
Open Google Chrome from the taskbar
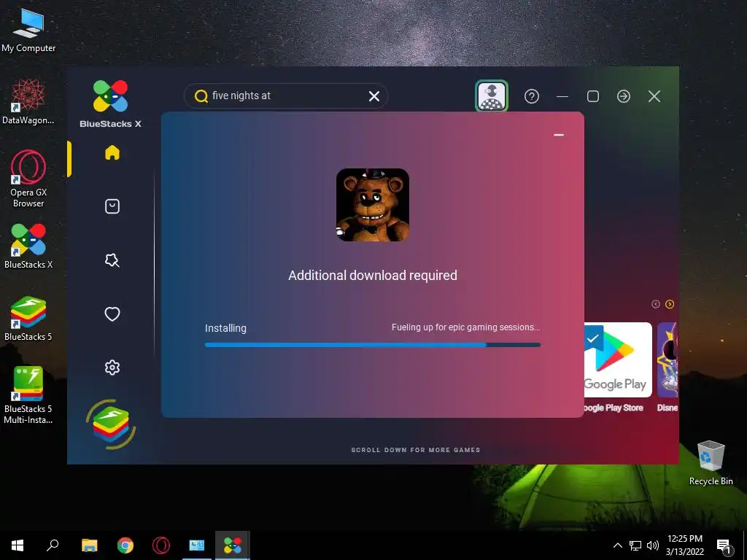[x=125, y=545]
